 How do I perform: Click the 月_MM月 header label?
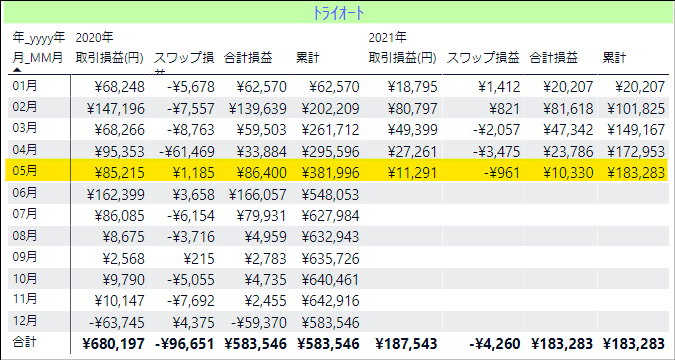(x=37, y=58)
